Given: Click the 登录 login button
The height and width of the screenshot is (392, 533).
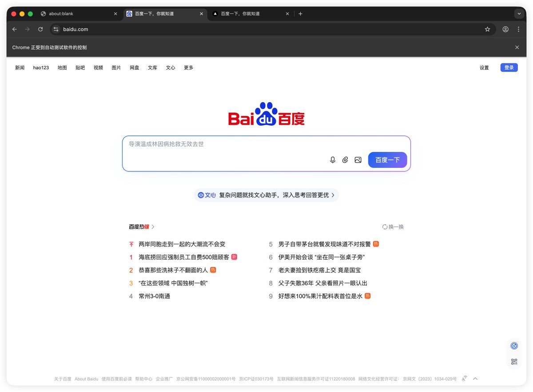Looking at the screenshot, I should pyautogui.click(x=509, y=67).
